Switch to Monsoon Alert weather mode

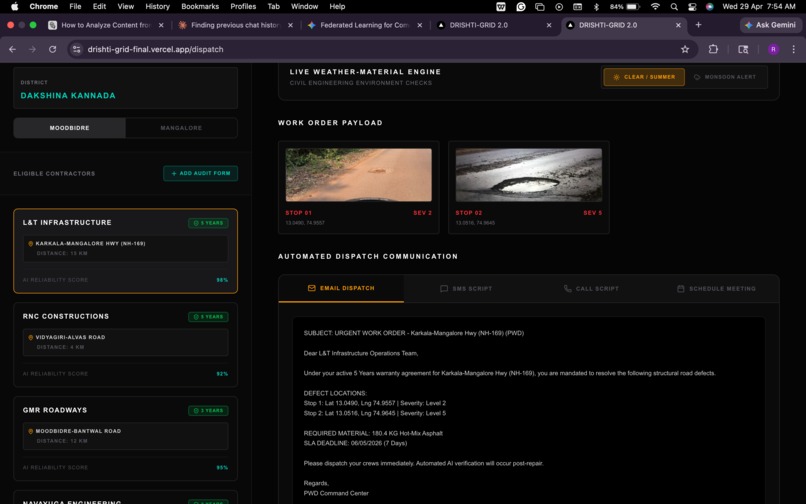pyautogui.click(x=725, y=77)
